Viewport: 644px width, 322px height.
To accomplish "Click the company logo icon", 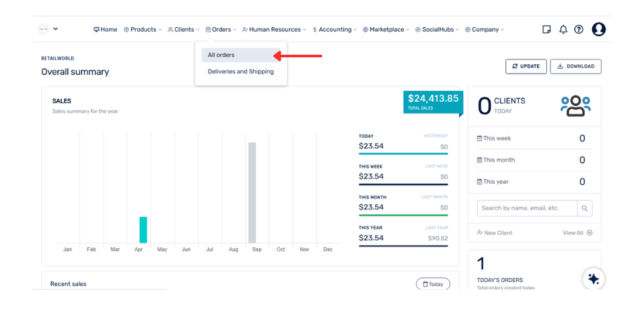I will coord(43,29).
